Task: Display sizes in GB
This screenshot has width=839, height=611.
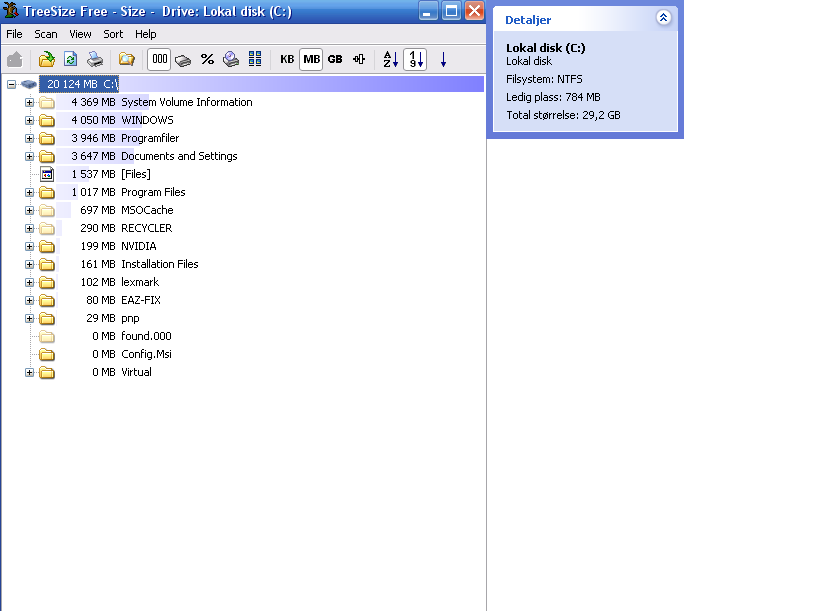Action: pyautogui.click(x=335, y=59)
